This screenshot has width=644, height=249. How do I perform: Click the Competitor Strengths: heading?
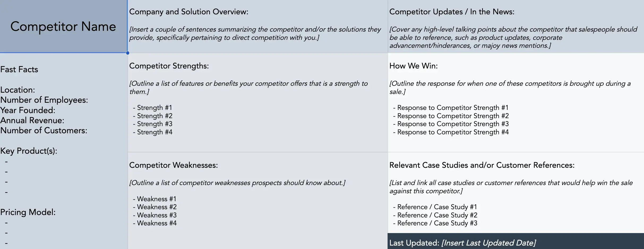[169, 66]
